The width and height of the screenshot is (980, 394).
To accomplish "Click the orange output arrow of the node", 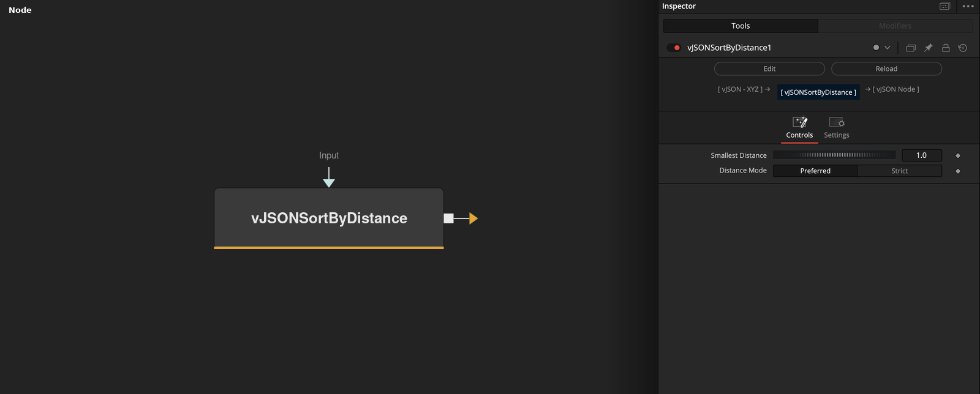I will click(x=473, y=218).
